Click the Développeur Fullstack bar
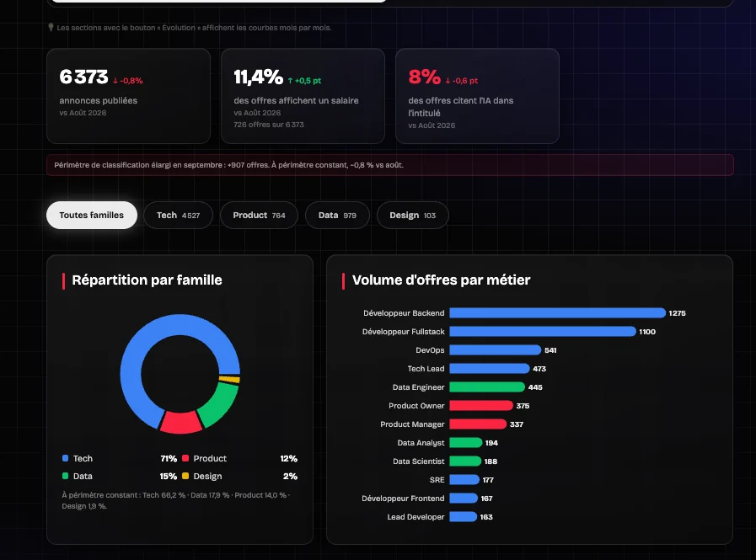This screenshot has height=560, width=756. point(543,331)
